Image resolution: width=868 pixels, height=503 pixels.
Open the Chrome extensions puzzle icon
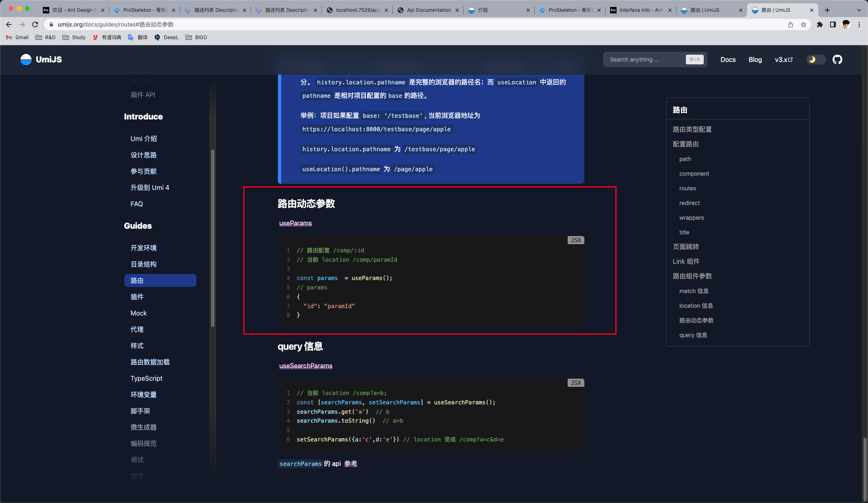[x=820, y=24]
